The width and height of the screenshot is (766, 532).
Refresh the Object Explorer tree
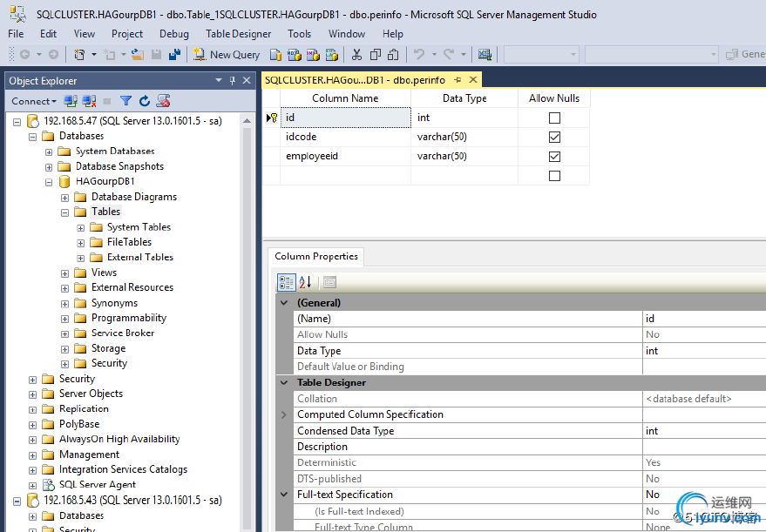[145, 101]
